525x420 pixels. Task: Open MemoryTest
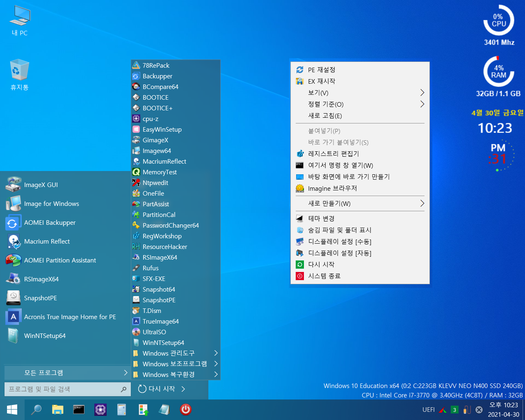point(176,172)
